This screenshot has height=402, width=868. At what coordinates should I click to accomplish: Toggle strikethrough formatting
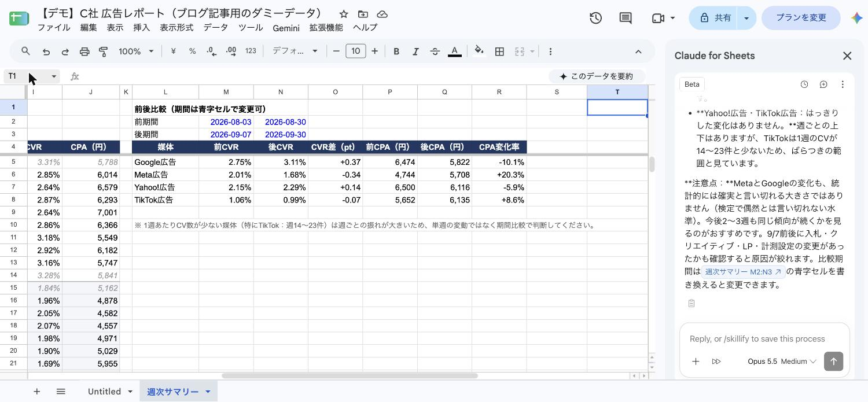pos(435,51)
